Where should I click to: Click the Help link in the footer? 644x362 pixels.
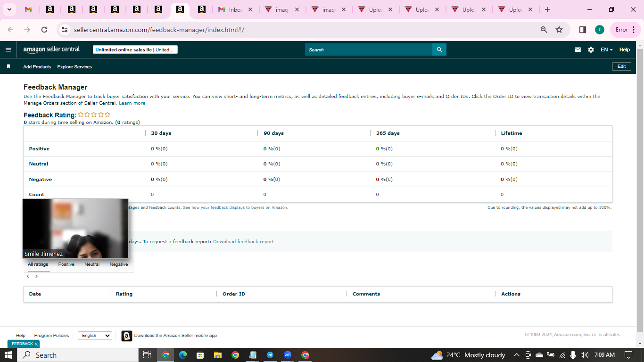(x=21, y=336)
